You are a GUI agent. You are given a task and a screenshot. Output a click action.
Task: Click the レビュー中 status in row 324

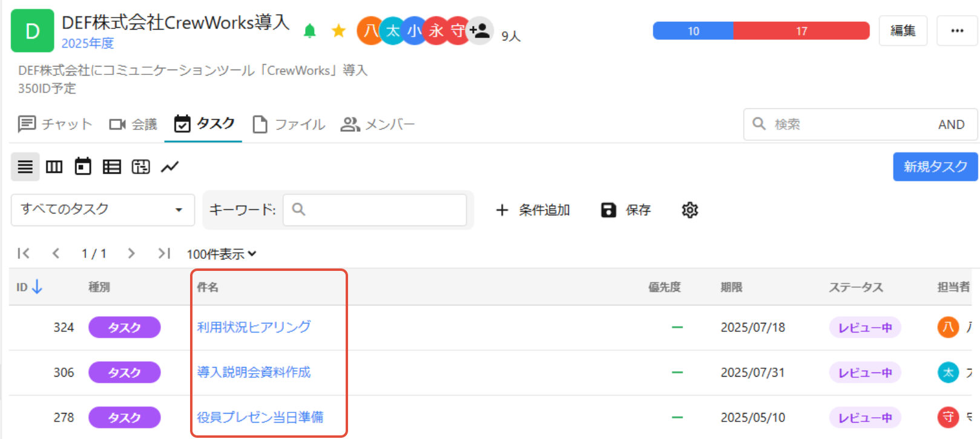coord(865,328)
